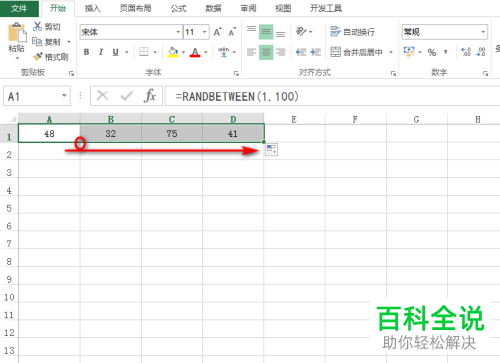Click the Copy icon
The width and height of the screenshot is (500, 363).
tap(37, 41)
